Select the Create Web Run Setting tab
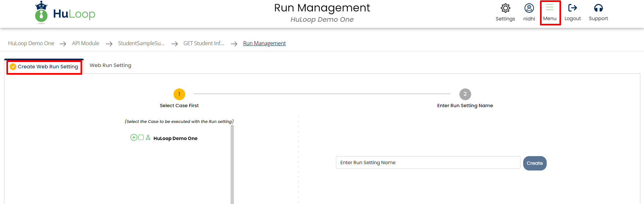644x204 pixels. (x=48, y=67)
